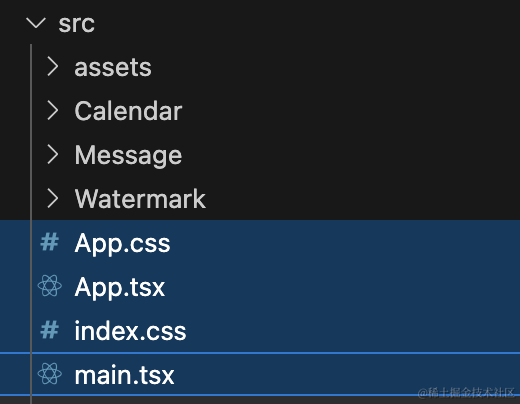
Task: Click empty space right of Watermark row
Action: coord(363,198)
